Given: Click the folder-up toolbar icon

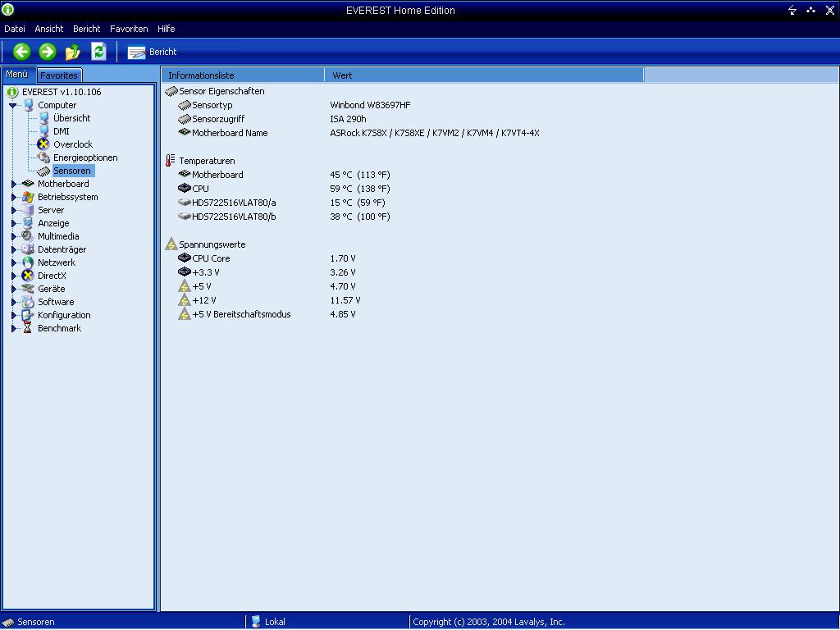Looking at the screenshot, I should coord(73,52).
